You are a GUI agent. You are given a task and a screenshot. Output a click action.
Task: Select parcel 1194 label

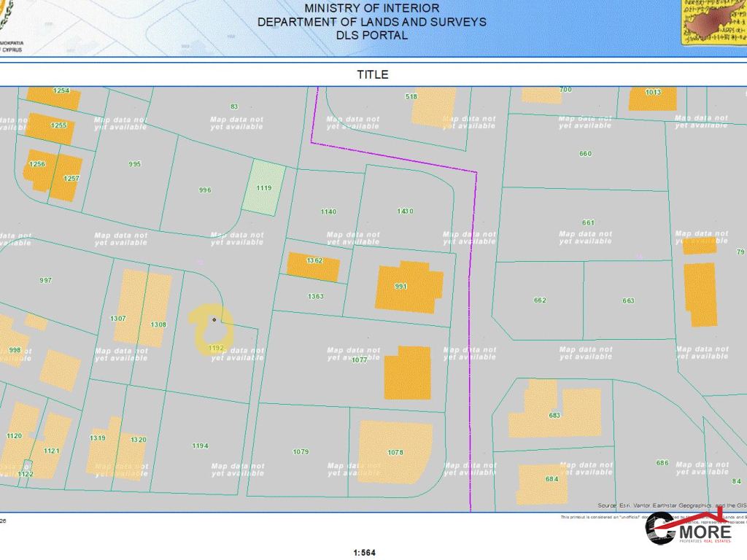click(200, 446)
